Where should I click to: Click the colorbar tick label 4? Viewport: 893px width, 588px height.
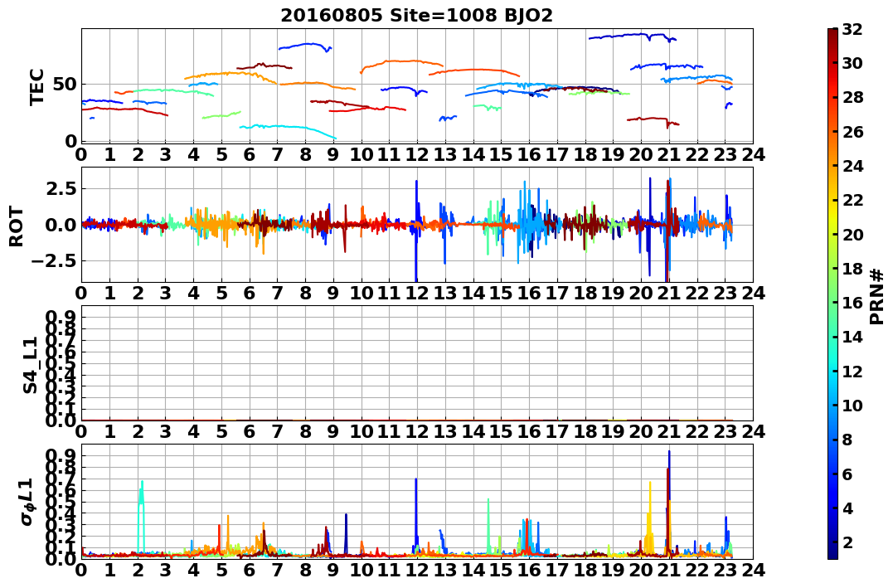click(x=847, y=508)
